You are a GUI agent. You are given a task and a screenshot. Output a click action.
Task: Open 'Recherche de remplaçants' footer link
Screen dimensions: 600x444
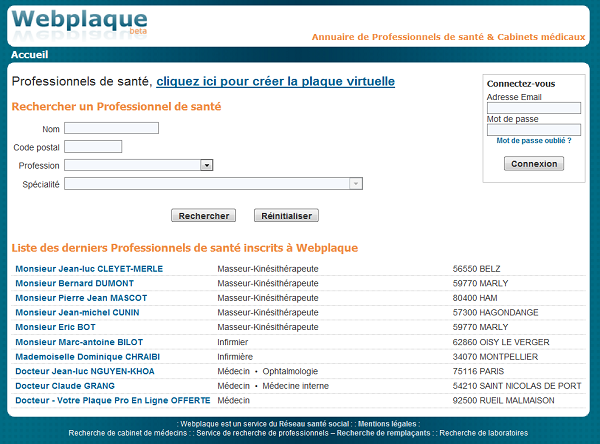pyautogui.click(x=383, y=433)
